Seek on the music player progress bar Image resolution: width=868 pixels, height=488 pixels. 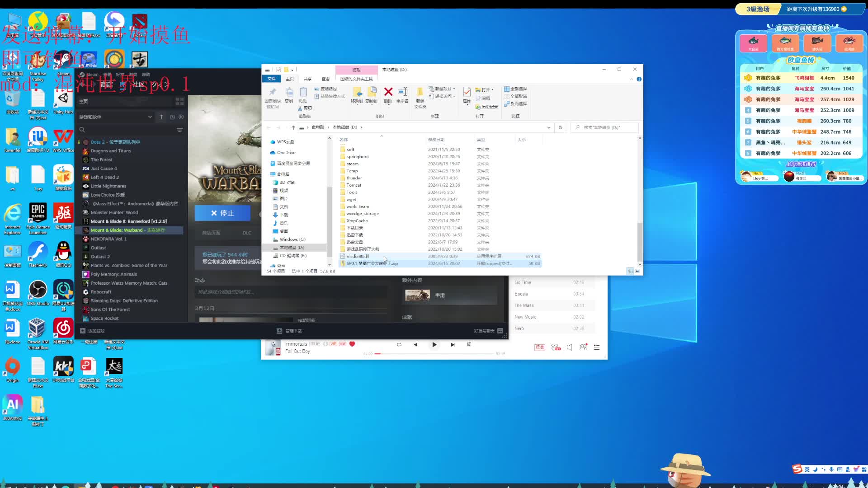(x=434, y=354)
